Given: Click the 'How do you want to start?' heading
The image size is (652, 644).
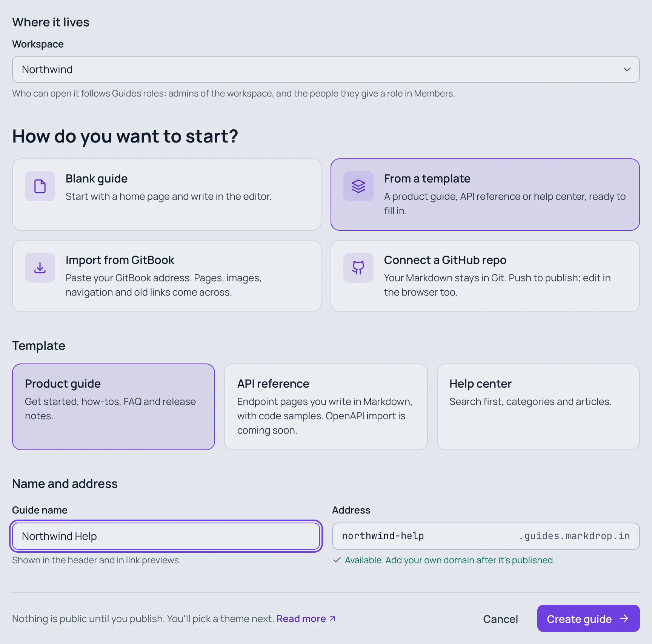Looking at the screenshot, I should [125, 136].
